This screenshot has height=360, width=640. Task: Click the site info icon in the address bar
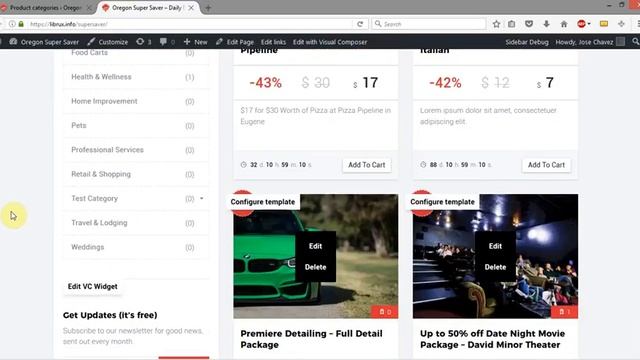(x=12, y=24)
